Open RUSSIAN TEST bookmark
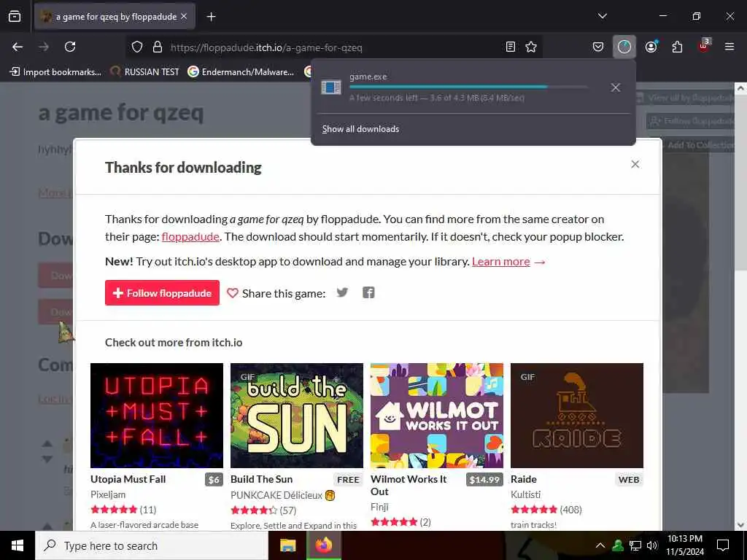 pyautogui.click(x=144, y=72)
